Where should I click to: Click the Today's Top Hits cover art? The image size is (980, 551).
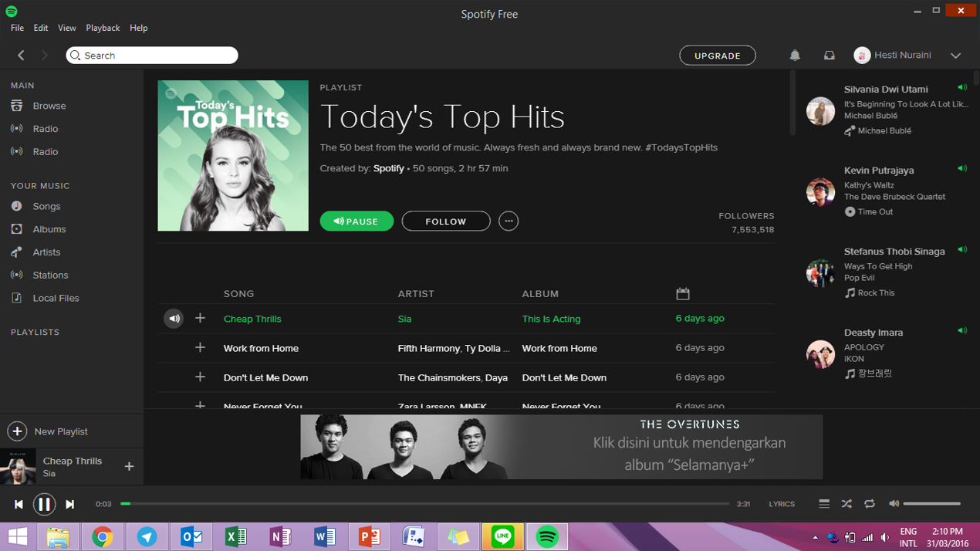(233, 156)
